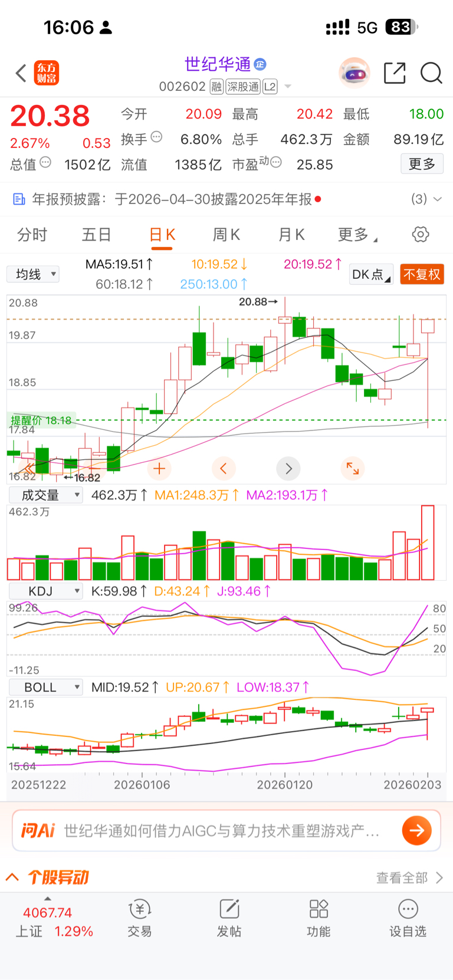The height and width of the screenshot is (980, 453).
Task: Tap the chart scroll-left arrow icon
Action: click(x=224, y=469)
